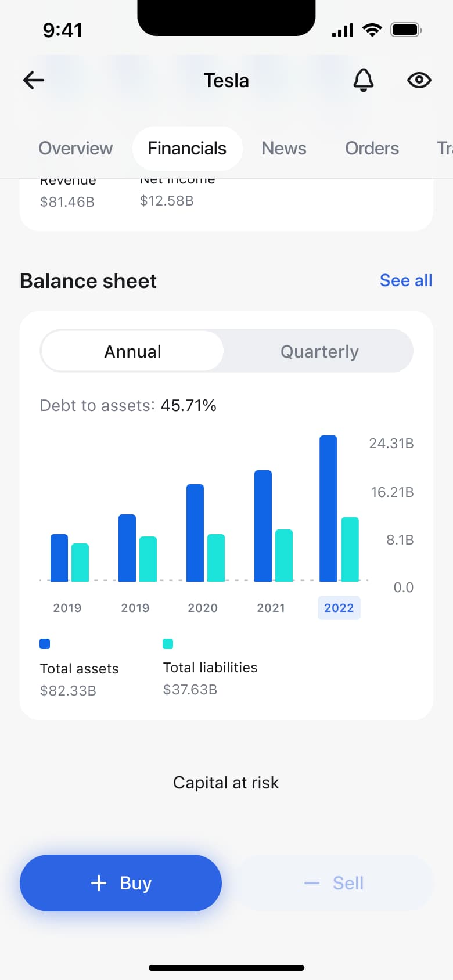The width and height of the screenshot is (453, 980).
Task: Tap the 2022 total assets bar
Action: (x=328, y=509)
